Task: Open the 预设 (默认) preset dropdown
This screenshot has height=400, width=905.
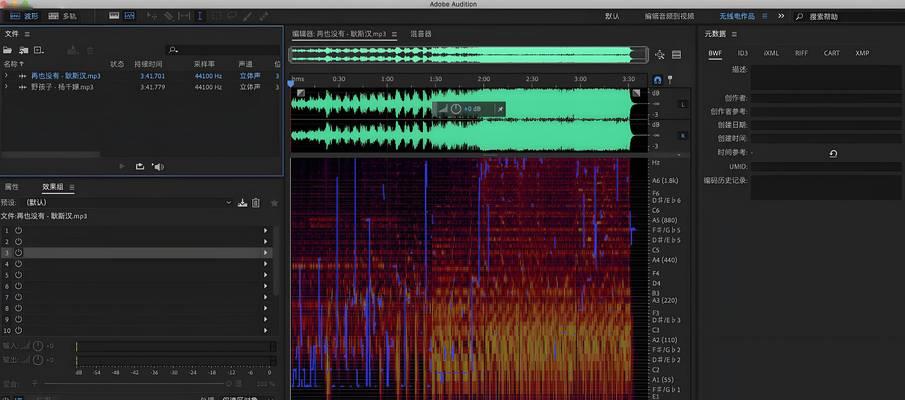Action: (x=128, y=203)
